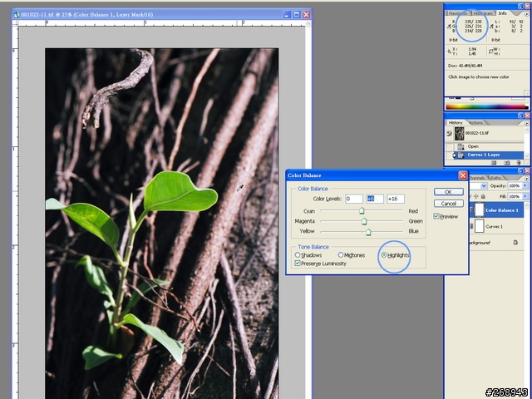Minimize the Layers panel group

click(521, 170)
